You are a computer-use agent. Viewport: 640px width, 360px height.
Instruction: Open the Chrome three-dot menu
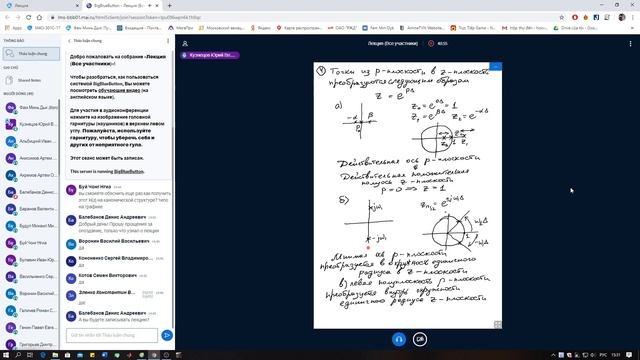pyautogui.click(x=632, y=18)
